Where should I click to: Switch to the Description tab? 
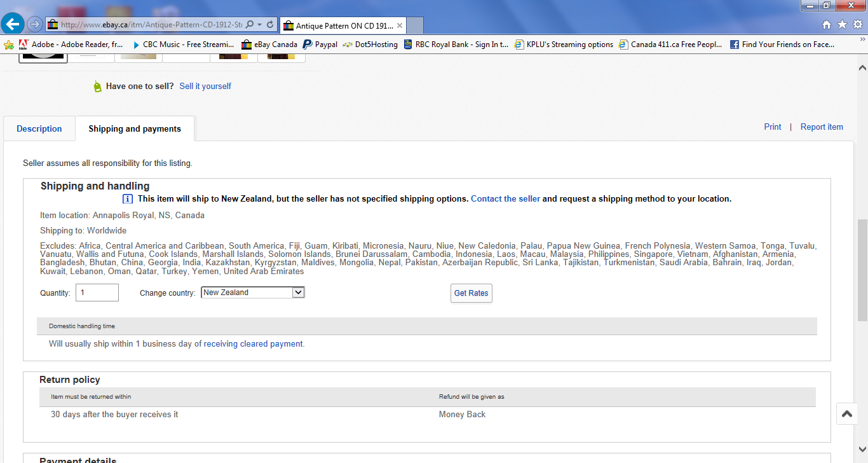tap(39, 128)
